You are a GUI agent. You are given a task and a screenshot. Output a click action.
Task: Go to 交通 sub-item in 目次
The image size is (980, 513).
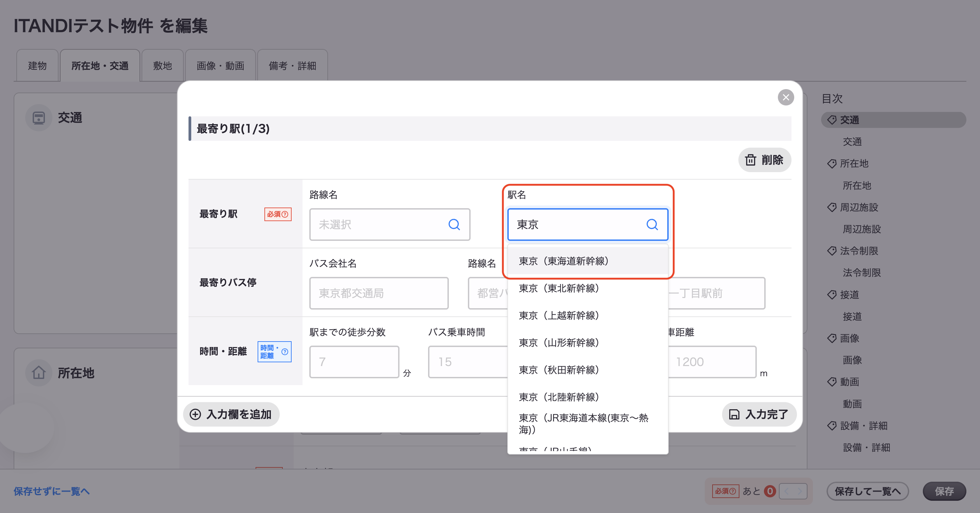pyautogui.click(x=852, y=142)
